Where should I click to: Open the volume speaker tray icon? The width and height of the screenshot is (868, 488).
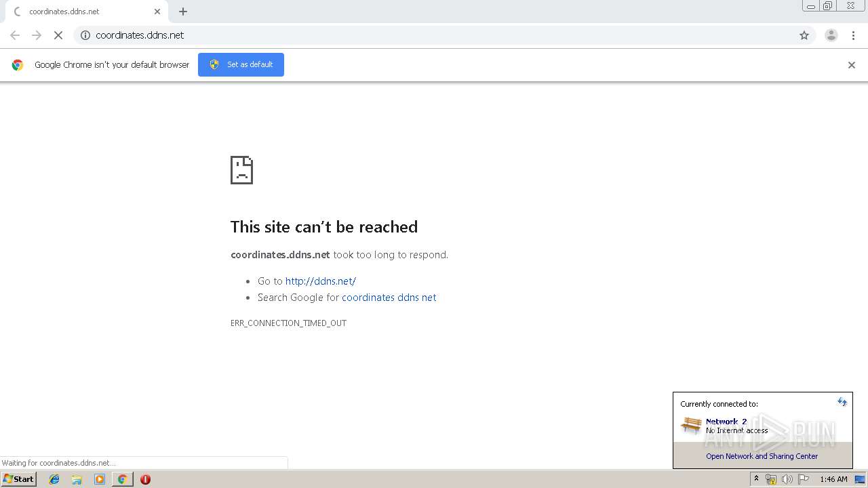click(787, 479)
